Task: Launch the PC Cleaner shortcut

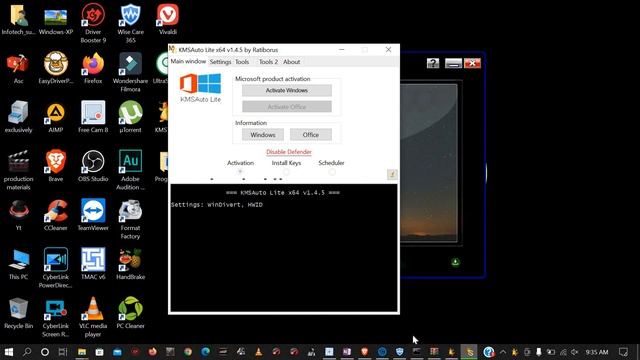Action: (x=130, y=313)
